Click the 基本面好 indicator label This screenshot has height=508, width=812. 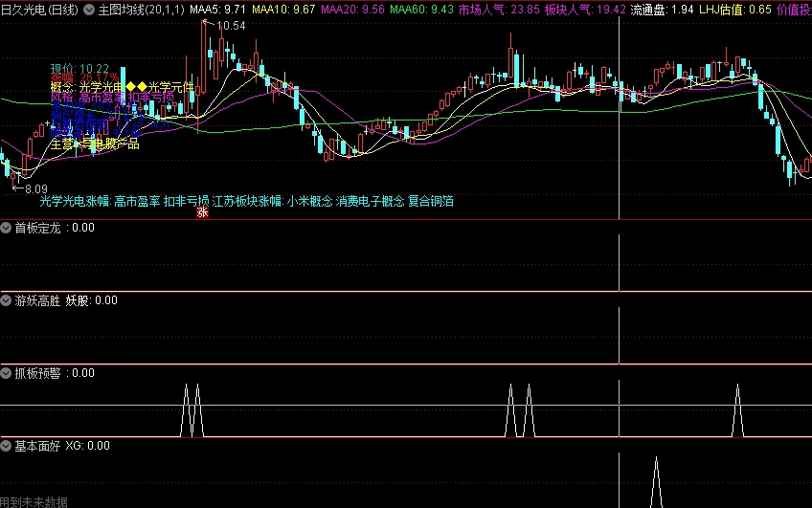tap(37, 446)
